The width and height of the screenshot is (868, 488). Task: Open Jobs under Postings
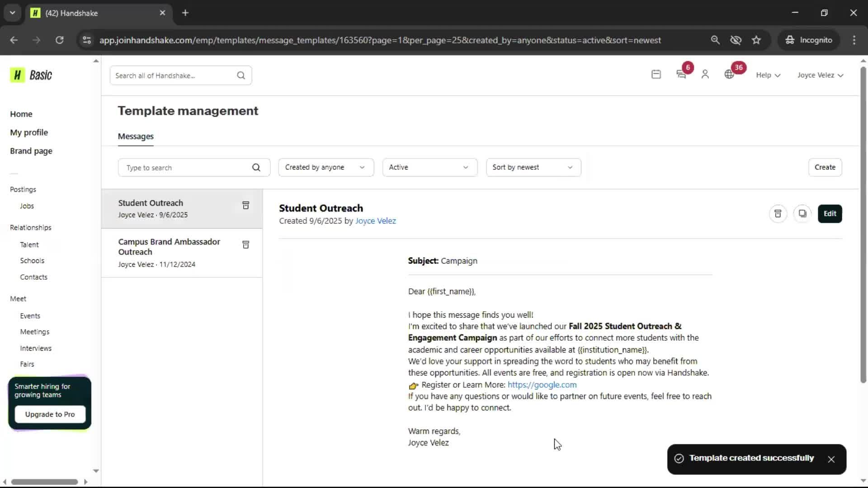click(27, 206)
